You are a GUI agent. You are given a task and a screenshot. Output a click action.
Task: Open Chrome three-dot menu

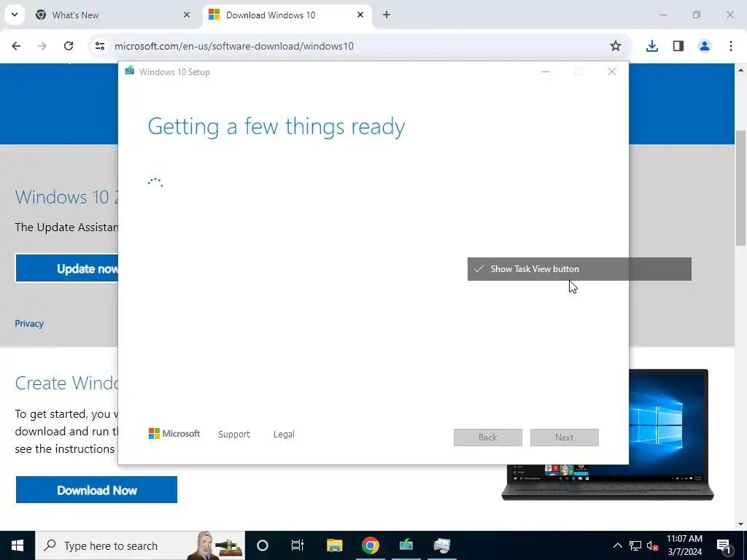click(x=731, y=46)
